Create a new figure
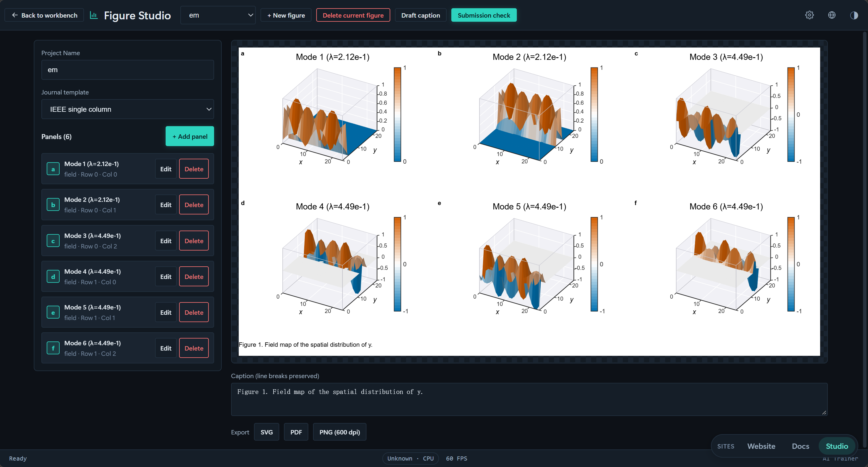This screenshot has width=868, height=467. [x=286, y=15]
